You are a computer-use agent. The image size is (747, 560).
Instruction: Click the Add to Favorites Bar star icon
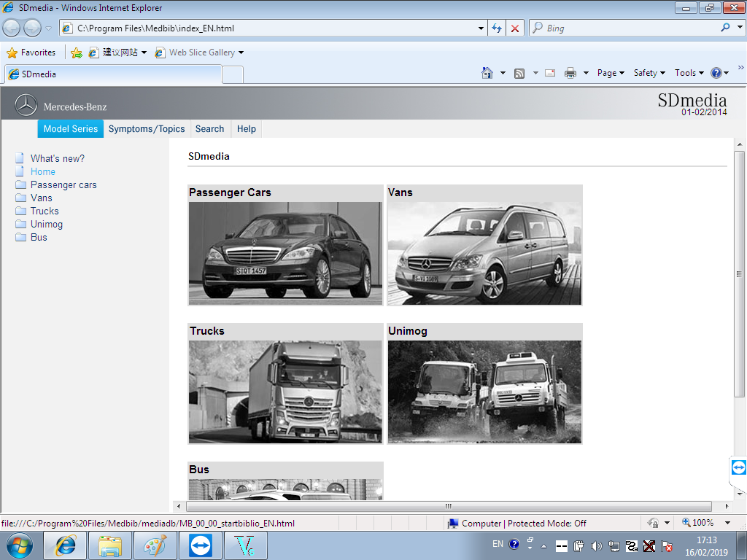76,52
